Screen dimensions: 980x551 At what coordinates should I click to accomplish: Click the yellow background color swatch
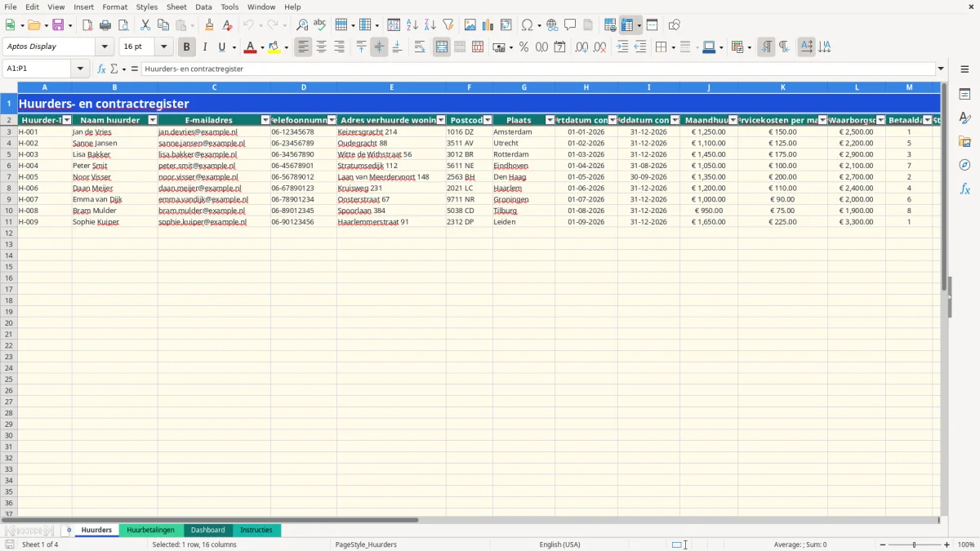point(274,47)
